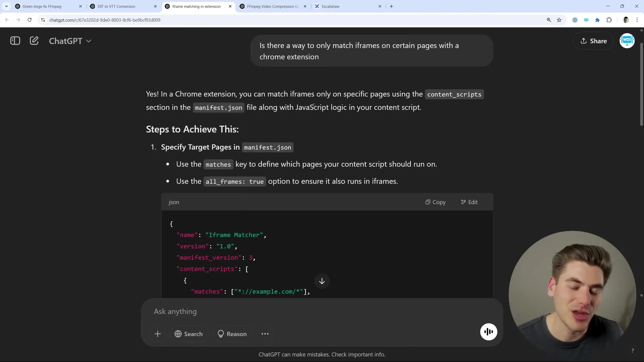The width and height of the screenshot is (644, 362).
Task: Close the Green tinge fix FFmpeg tab
Action: coord(80,6)
